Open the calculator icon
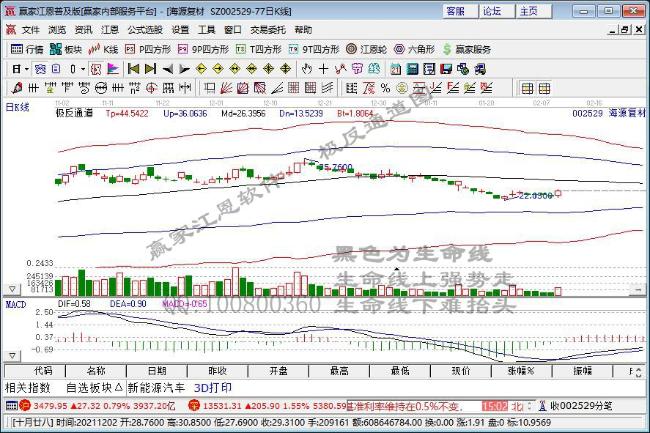The height and width of the screenshot is (433, 650). 412,69
